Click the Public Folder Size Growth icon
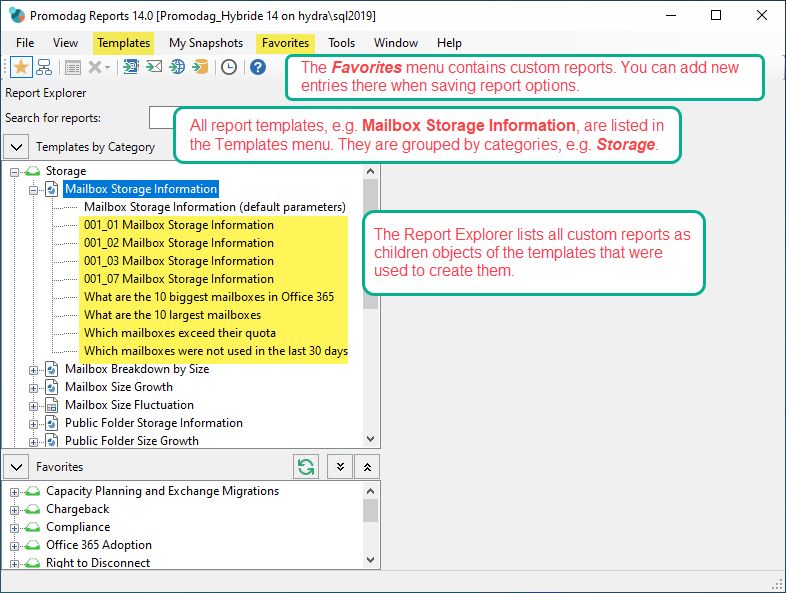The height and width of the screenshot is (593, 786). 52,441
